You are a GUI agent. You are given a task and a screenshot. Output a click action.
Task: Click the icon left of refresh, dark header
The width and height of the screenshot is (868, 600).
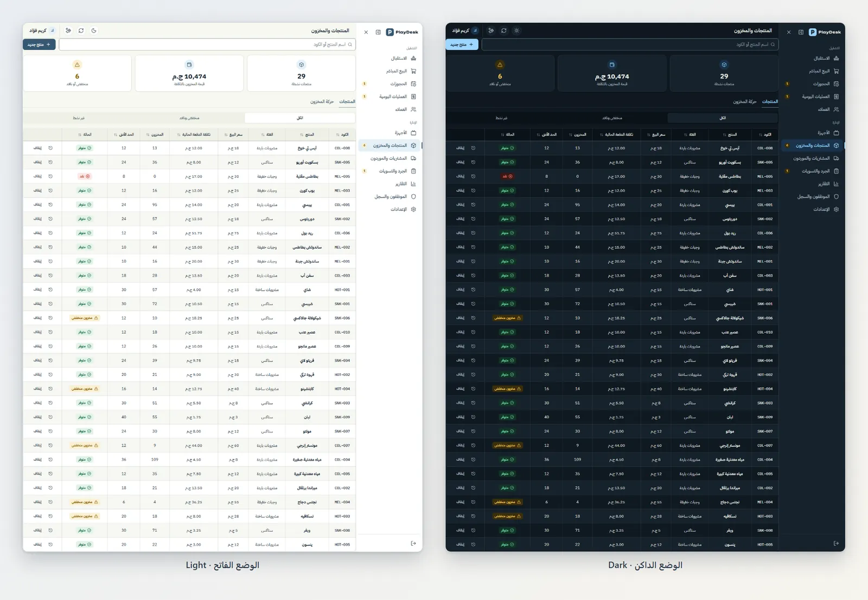491,30
